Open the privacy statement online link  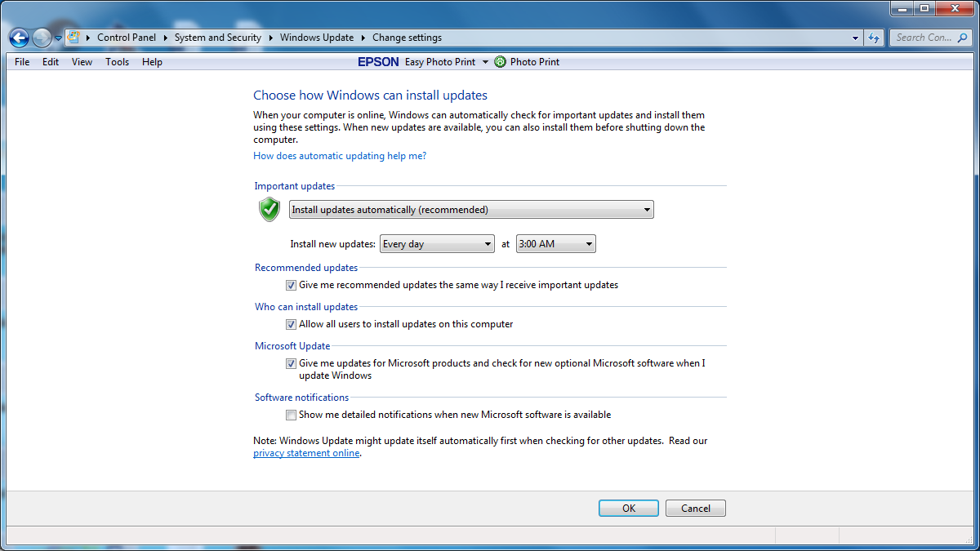tap(306, 454)
